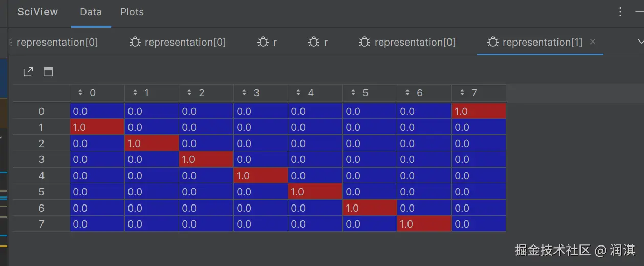Click the blue 0.0 cell in row 2, column 6
This screenshot has height=266, width=644.
point(424,144)
